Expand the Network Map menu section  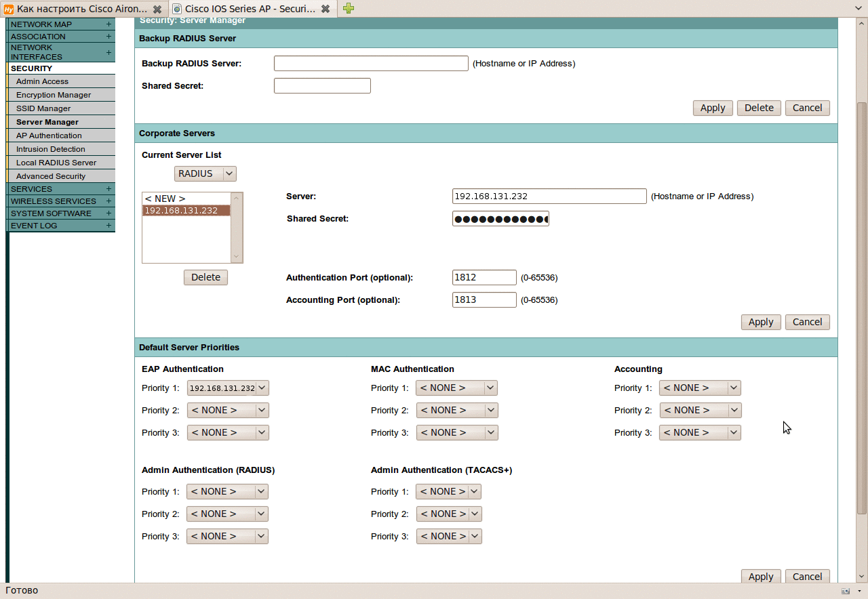click(x=108, y=24)
